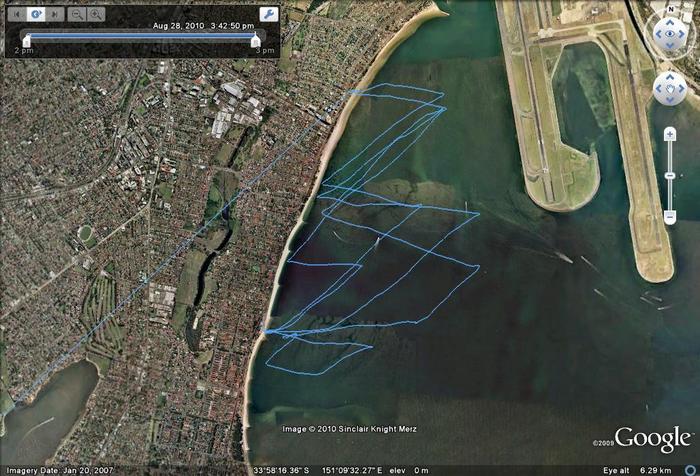Step forward to next time in timeline
The image size is (700, 476).
pos(52,15)
